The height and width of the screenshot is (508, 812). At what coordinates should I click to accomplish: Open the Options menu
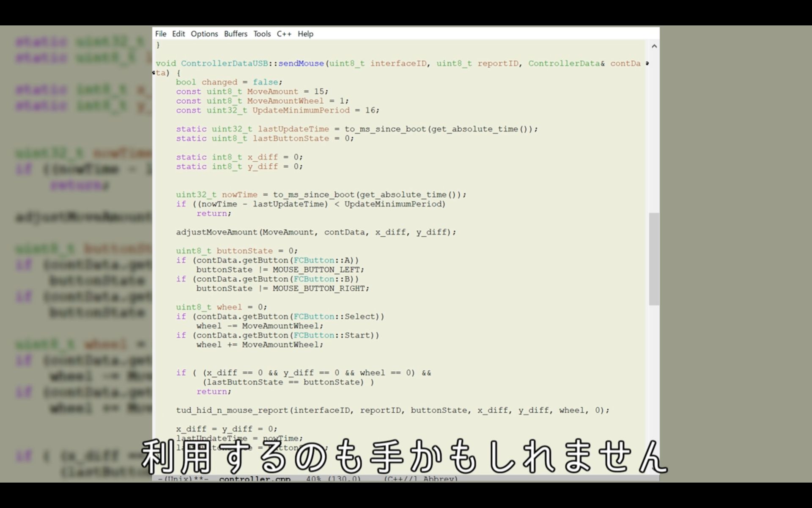[204, 34]
